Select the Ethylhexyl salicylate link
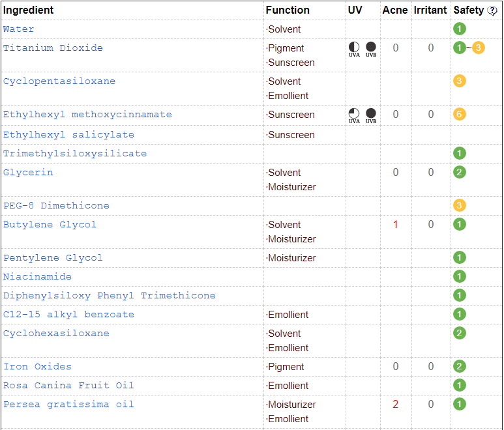Image resolution: width=504 pixels, height=430 pixels. tap(68, 135)
